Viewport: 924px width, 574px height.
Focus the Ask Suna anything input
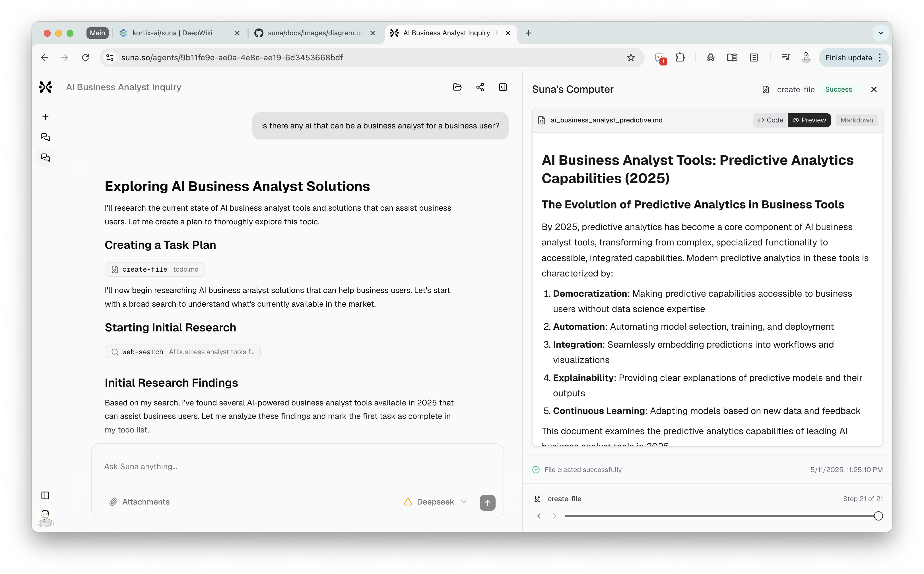[x=297, y=467]
